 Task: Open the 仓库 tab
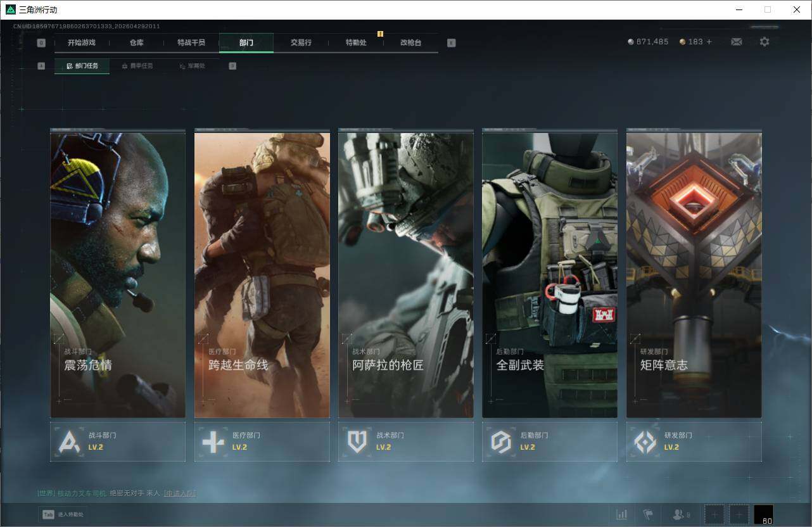[x=136, y=42]
